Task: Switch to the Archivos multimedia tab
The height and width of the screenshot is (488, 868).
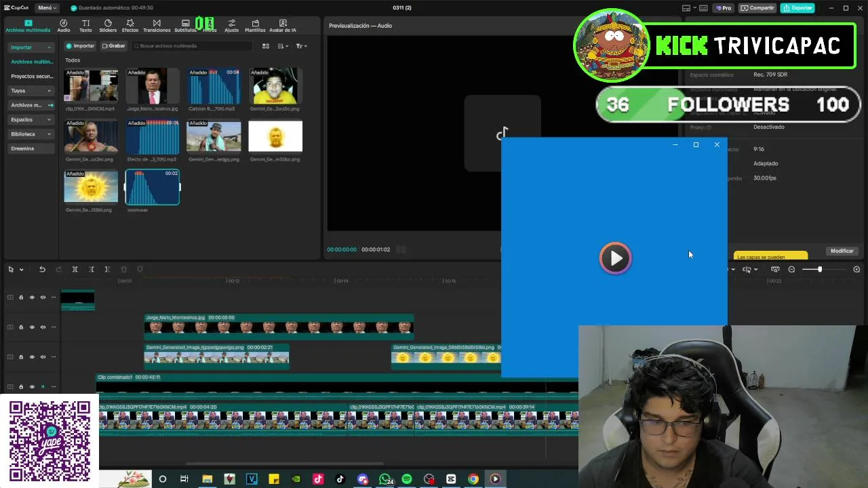Action: pos(28,26)
